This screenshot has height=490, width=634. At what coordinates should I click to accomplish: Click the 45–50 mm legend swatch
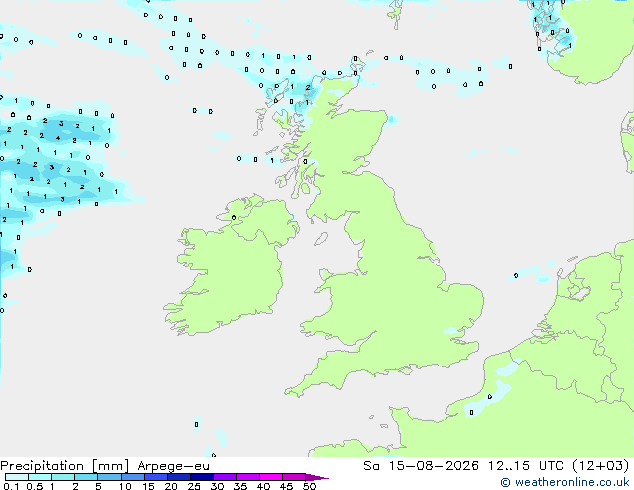click(294, 477)
